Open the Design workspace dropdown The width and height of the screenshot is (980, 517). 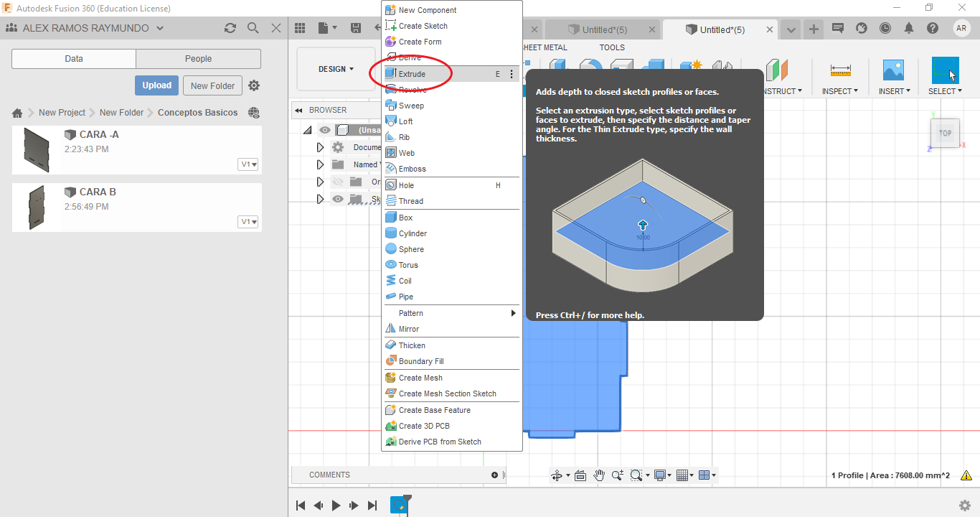point(336,69)
